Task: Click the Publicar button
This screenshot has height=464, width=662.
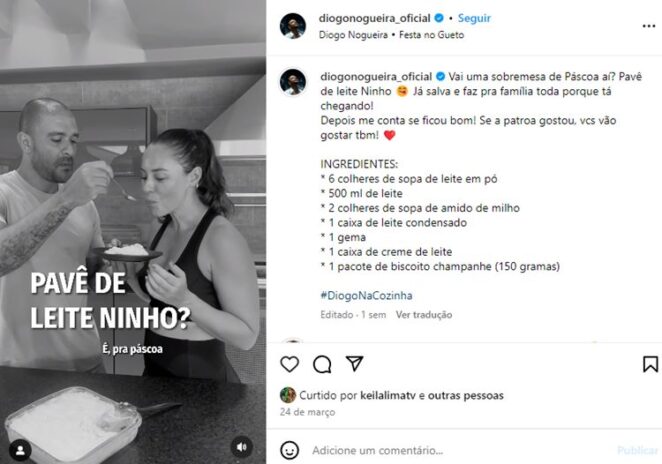Action: pos(637,450)
